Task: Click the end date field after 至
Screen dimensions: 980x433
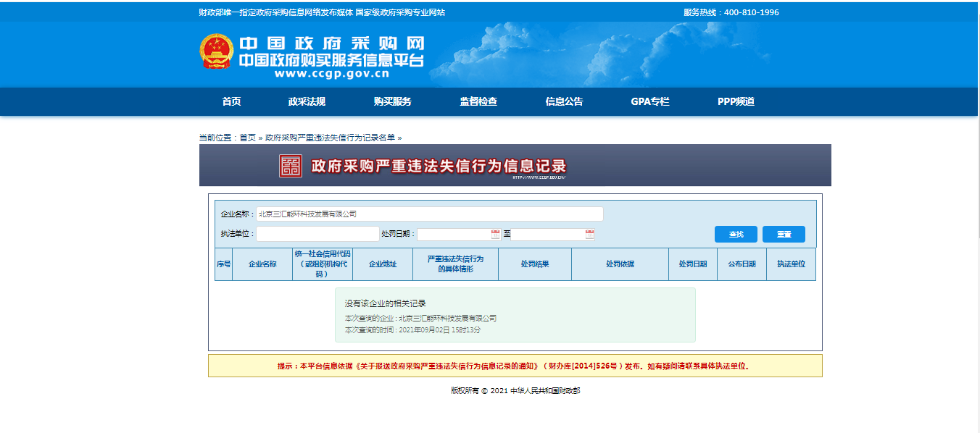Action: tap(548, 234)
